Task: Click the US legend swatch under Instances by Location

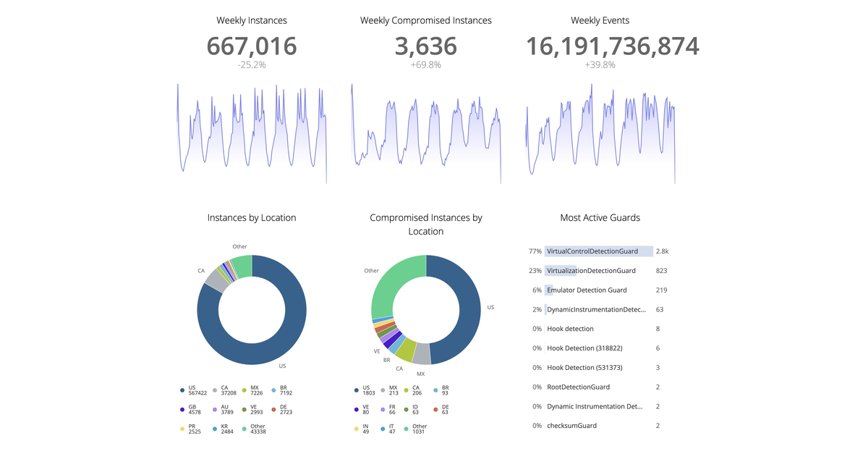Action: (x=182, y=390)
